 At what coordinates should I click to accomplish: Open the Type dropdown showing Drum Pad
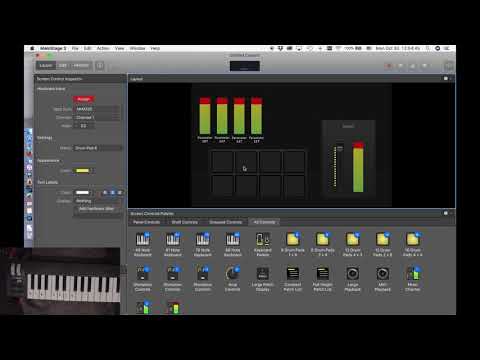(98, 148)
